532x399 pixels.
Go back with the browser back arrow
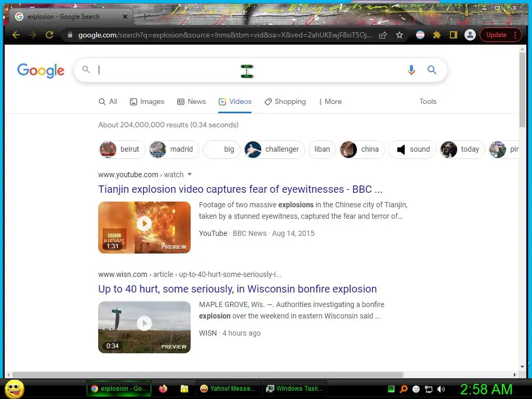tap(16, 35)
